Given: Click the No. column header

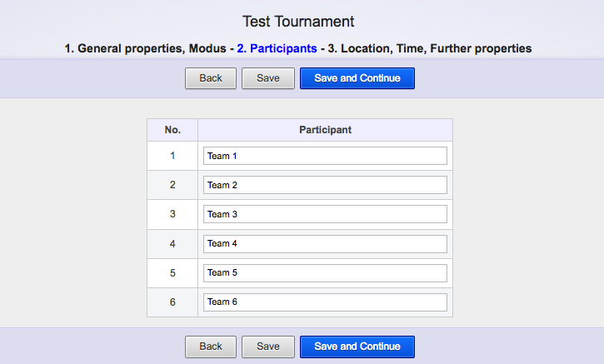Looking at the screenshot, I should point(172,130).
